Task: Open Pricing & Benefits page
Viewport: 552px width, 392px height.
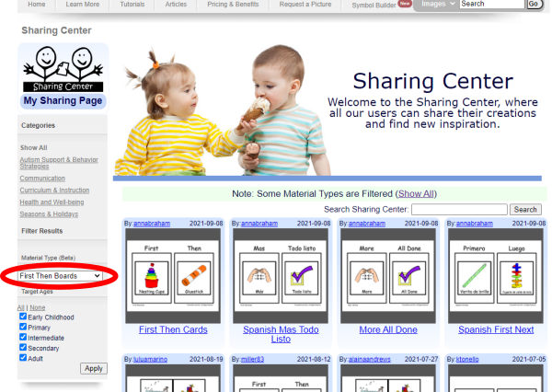Action: click(233, 5)
